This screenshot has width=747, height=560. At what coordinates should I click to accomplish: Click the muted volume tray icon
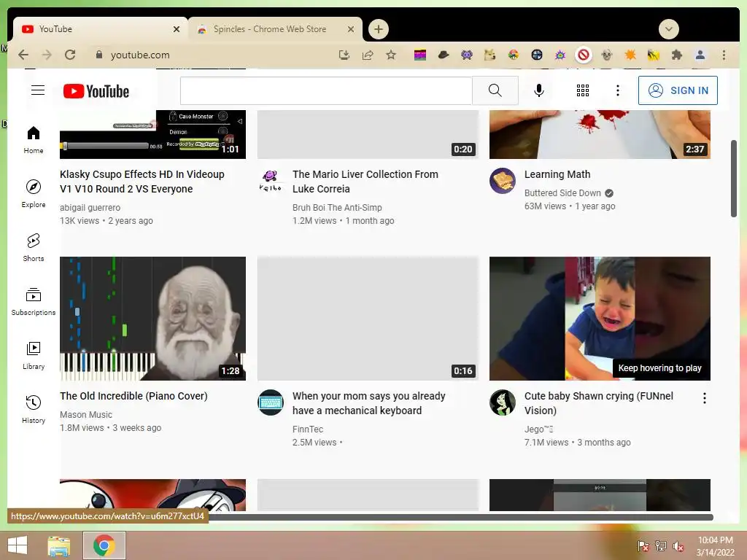tap(678, 546)
